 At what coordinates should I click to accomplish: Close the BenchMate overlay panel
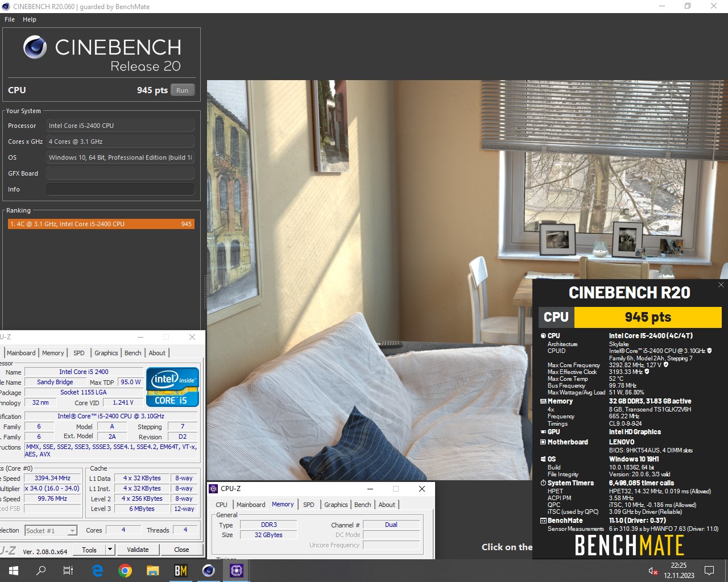(x=721, y=285)
